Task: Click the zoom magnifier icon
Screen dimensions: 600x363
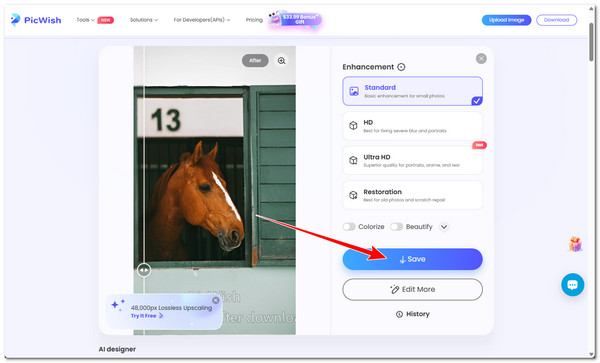Action: [x=282, y=60]
